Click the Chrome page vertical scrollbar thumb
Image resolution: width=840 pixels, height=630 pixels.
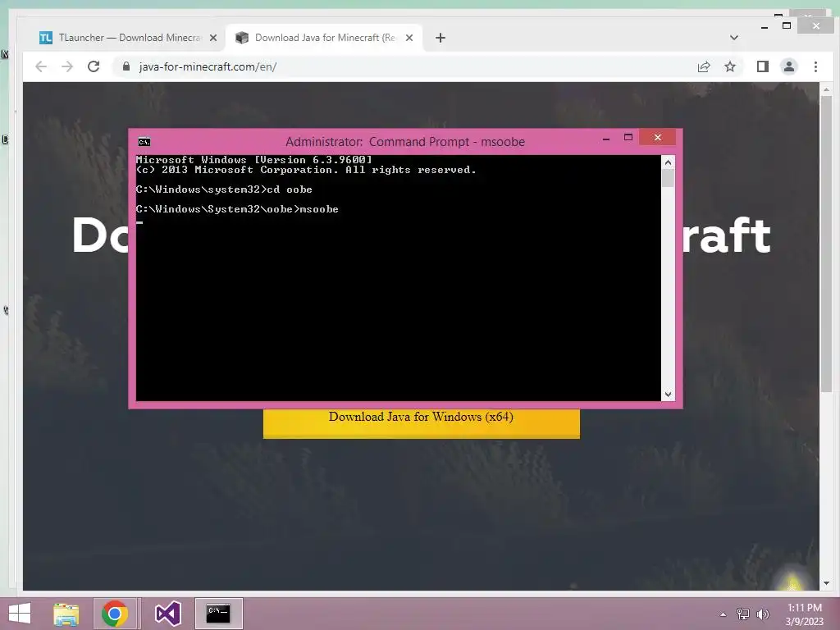[826, 244]
